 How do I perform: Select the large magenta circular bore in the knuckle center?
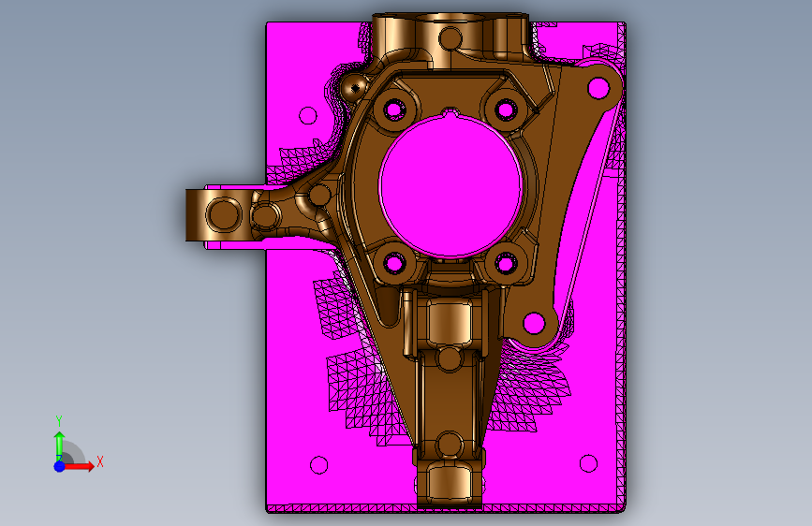tap(450, 186)
